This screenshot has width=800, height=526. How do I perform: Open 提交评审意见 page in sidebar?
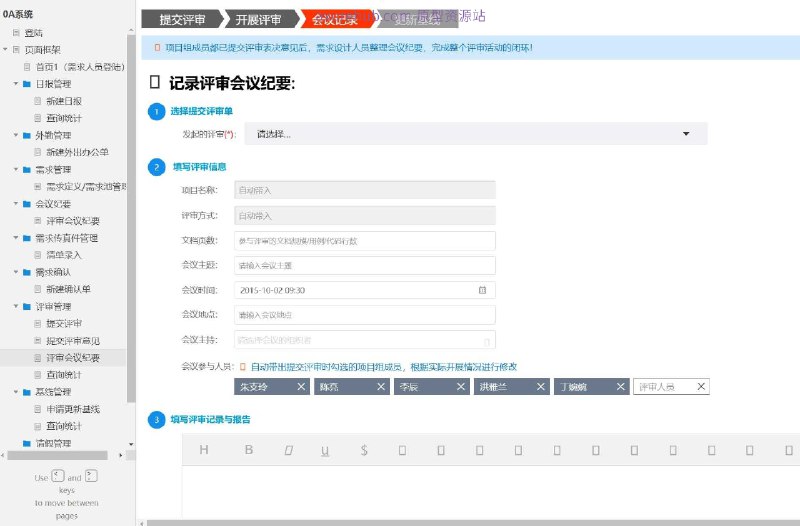pyautogui.click(x=73, y=341)
